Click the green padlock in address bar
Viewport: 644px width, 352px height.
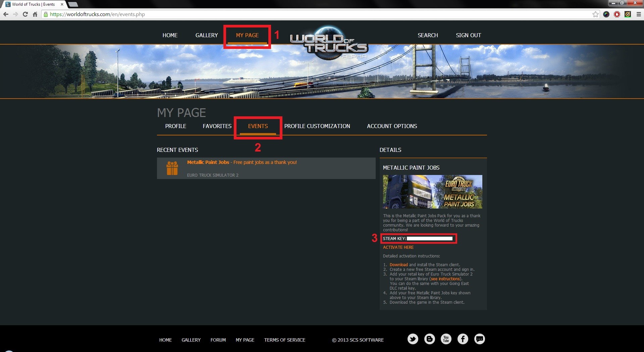[x=46, y=14]
